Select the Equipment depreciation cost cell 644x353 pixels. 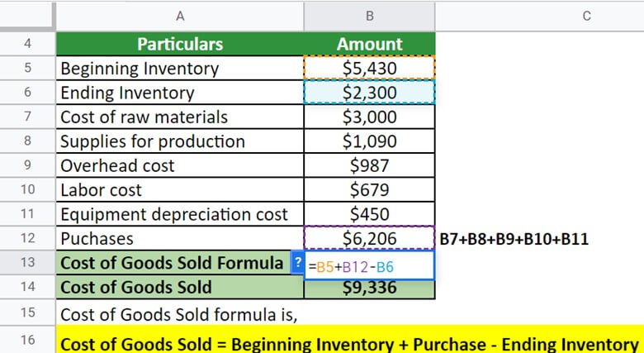[180, 214]
